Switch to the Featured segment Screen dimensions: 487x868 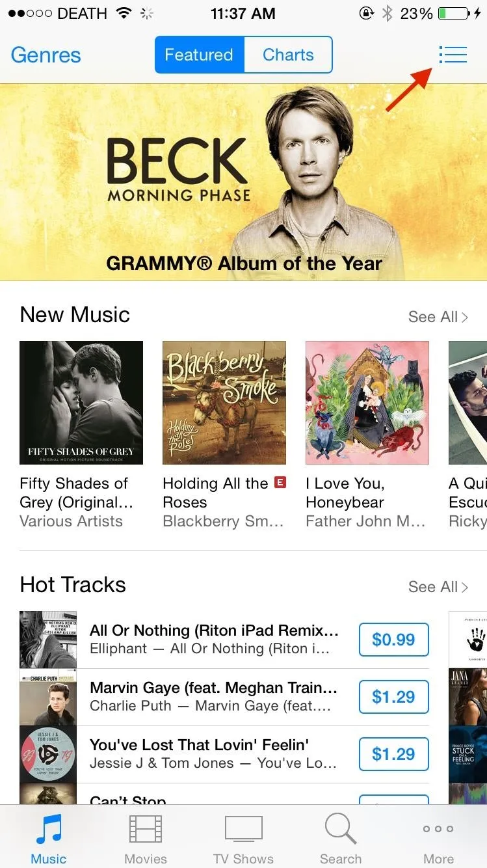[x=200, y=55]
